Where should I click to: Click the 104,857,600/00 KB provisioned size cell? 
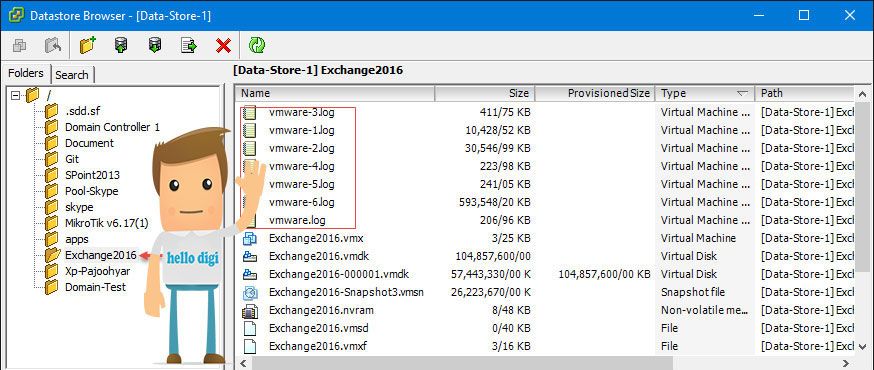click(604, 274)
